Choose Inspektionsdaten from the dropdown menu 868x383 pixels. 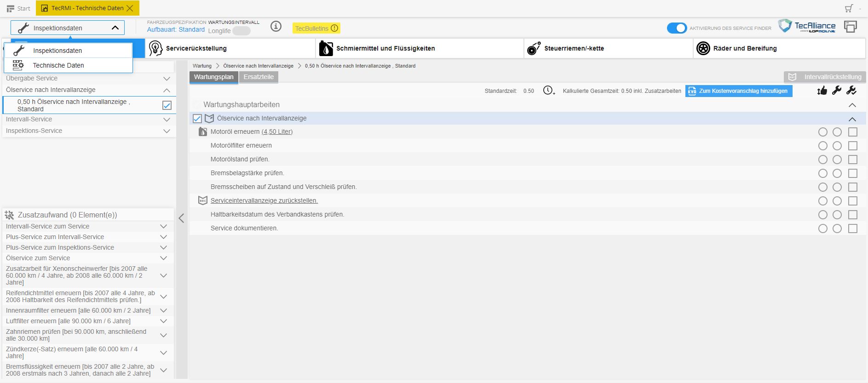pos(68,51)
